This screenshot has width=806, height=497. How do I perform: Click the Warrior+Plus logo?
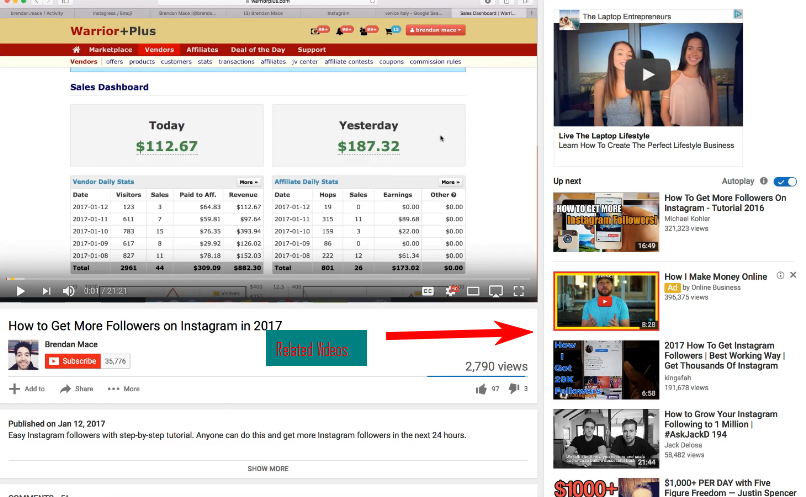coord(113,31)
